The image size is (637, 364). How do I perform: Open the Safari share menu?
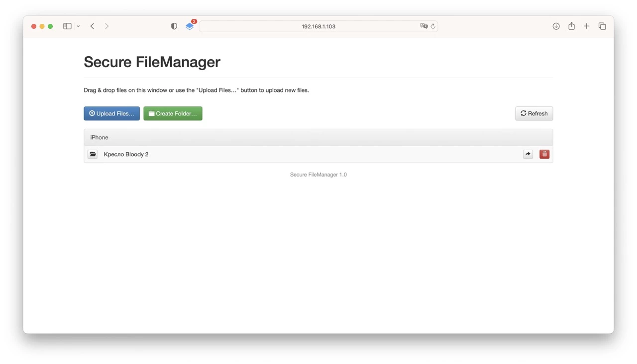tap(571, 26)
